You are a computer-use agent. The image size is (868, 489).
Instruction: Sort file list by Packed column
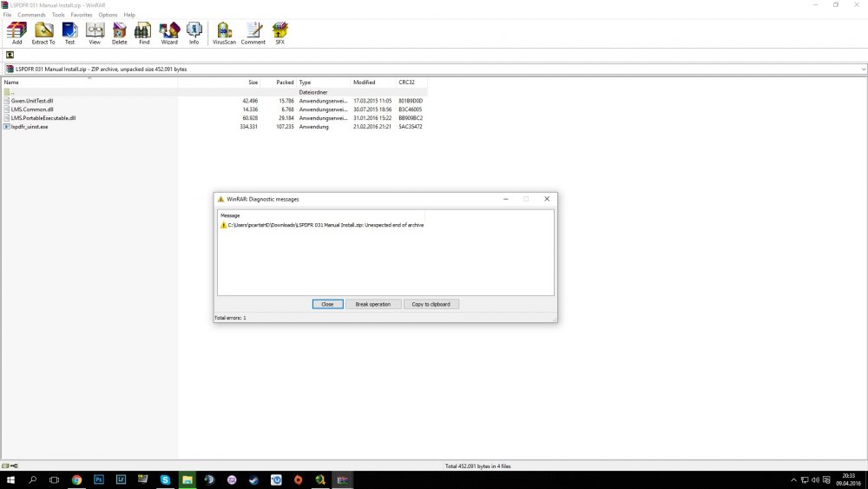(279, 82)
